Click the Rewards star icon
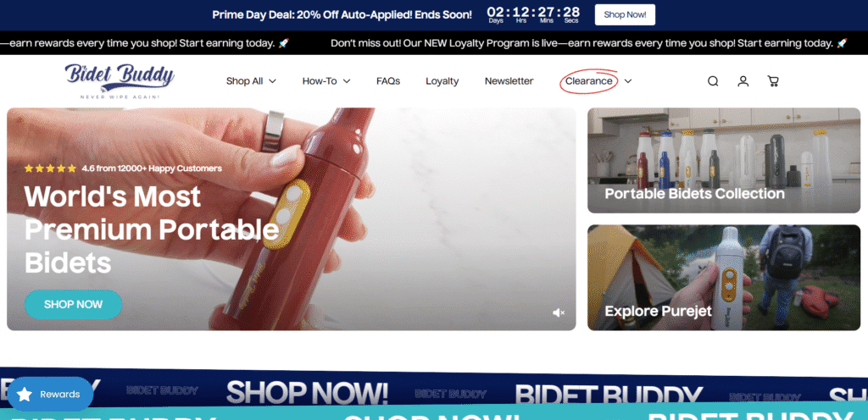868x420 pixels. [24, 394]
